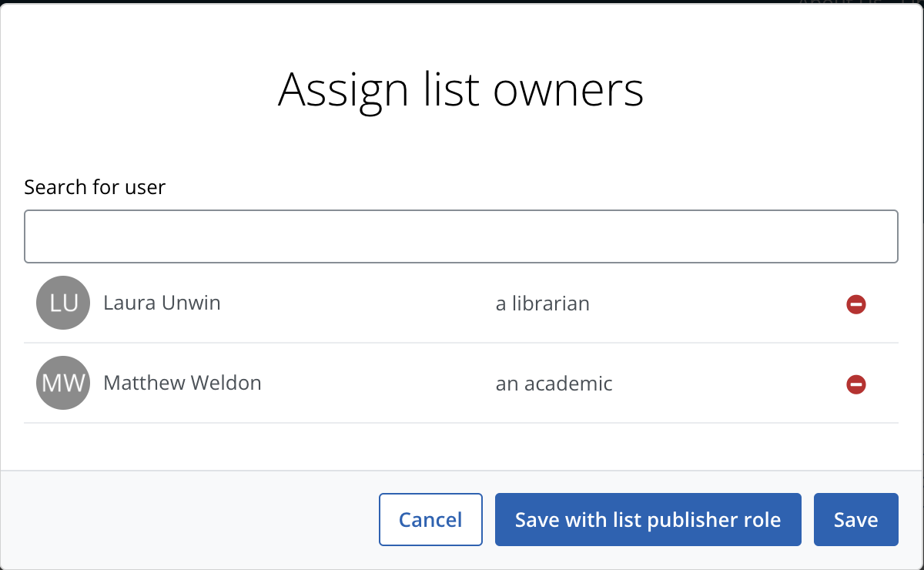Cancel assigning list owners
Viewport: 924px width, 570px height.
pyautogui.click(x=430, y=520)
